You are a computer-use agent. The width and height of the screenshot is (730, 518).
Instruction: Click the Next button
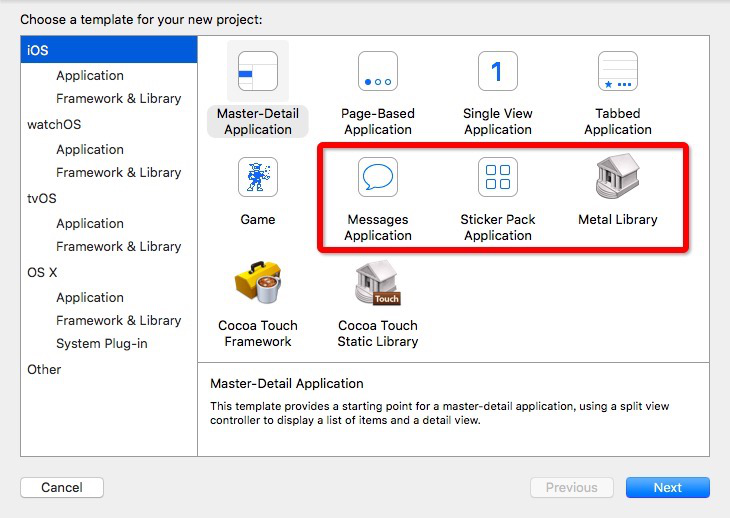click(667, 488)
